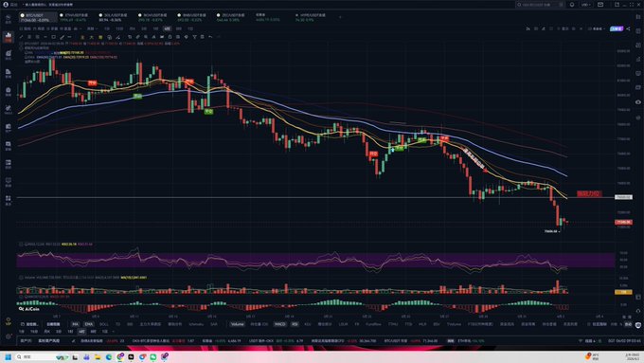
Task: Open File Explorer from the taskbar
Action: pos(98,356)
